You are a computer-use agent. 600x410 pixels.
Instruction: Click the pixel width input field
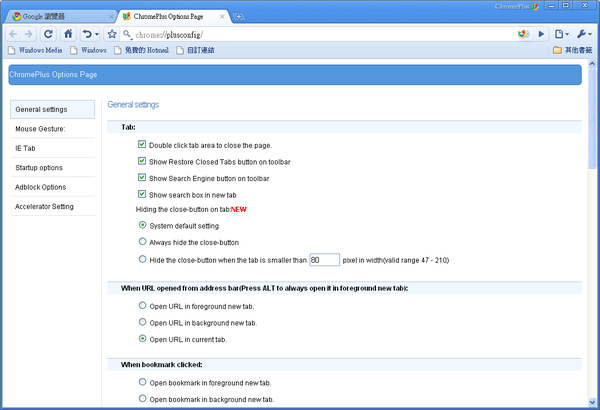324,260
